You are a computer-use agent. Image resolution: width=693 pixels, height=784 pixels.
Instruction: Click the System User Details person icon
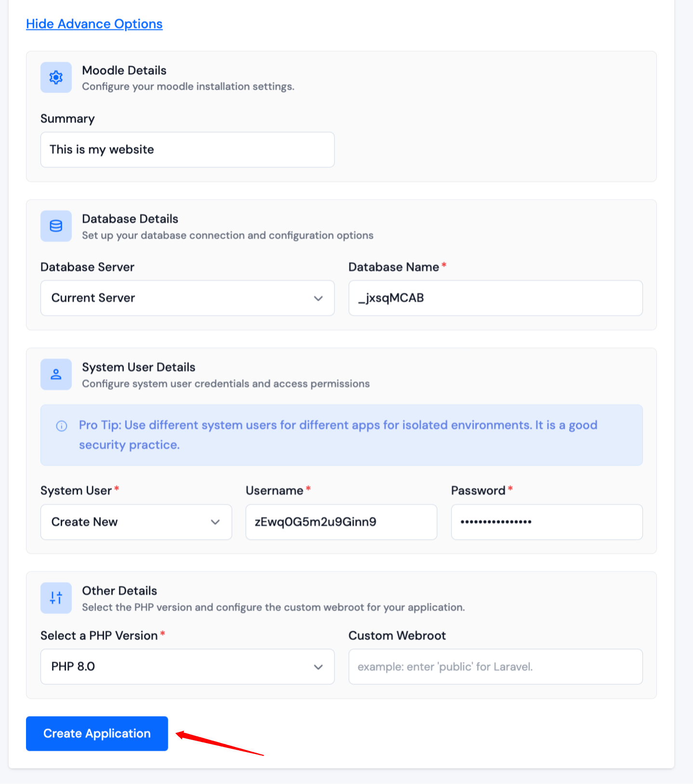(x=55, y=374)
